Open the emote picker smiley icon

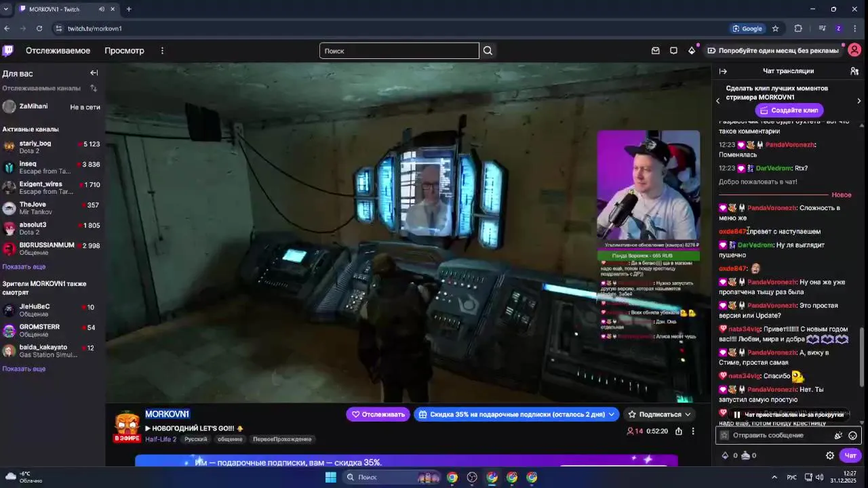coord(853,436)
